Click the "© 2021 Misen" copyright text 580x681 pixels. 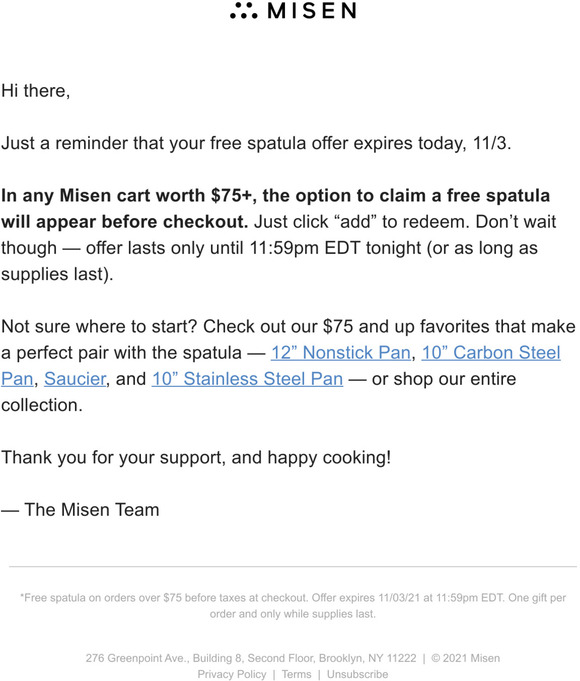point(465,658)
